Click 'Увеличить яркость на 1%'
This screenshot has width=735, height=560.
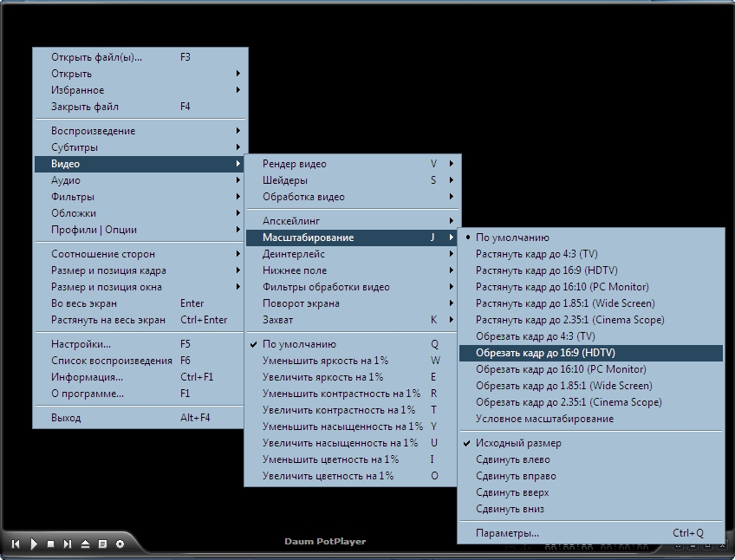(x=322, y=377)
